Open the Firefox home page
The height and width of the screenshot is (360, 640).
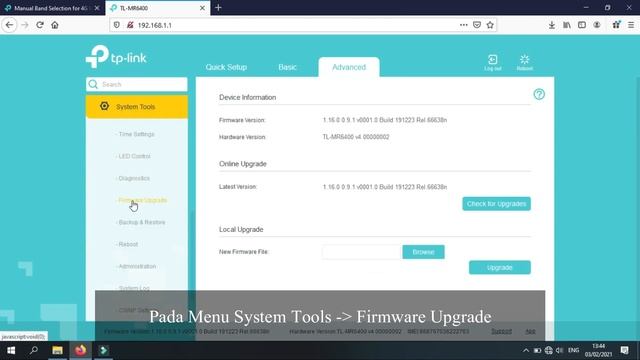[55, 25]
